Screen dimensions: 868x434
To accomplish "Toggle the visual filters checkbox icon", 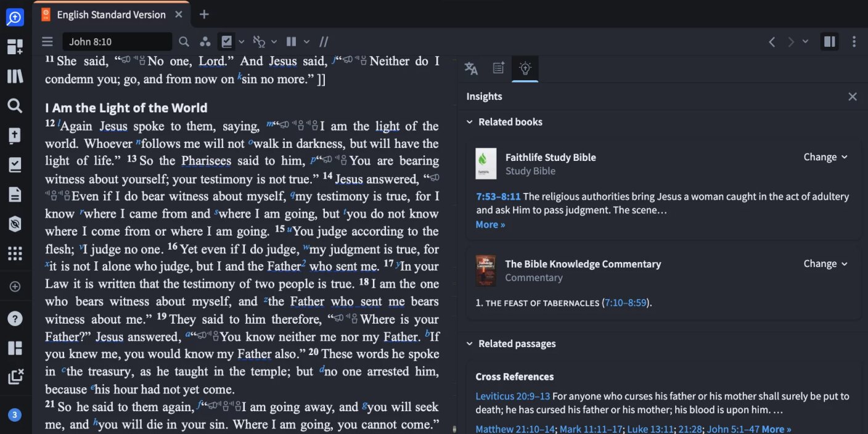I will coord(226,42).
